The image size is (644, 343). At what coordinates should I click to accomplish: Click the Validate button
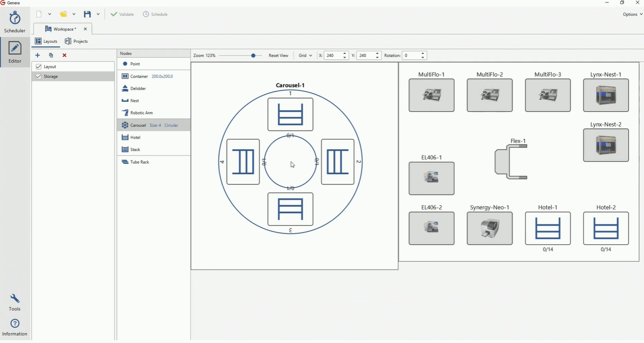tap(122, 14)
